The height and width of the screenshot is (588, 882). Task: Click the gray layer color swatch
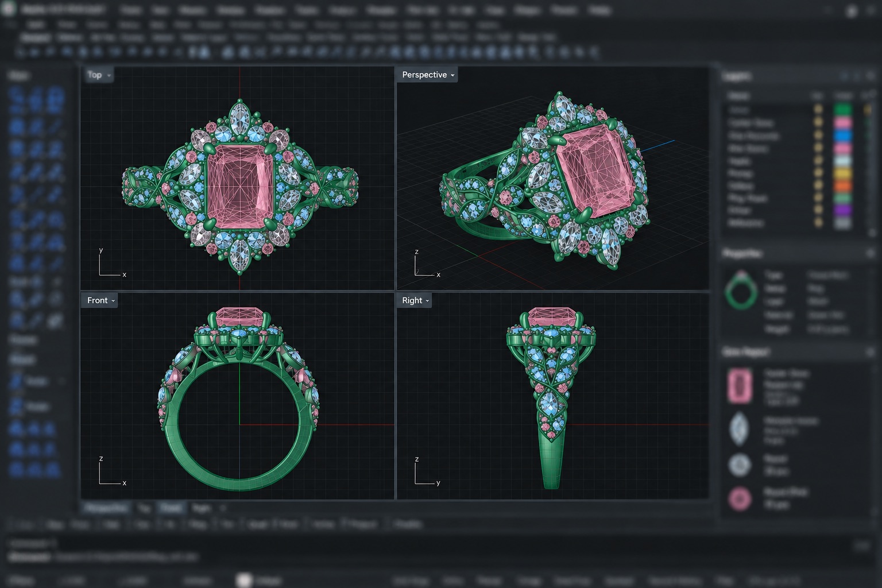[842, 223]
